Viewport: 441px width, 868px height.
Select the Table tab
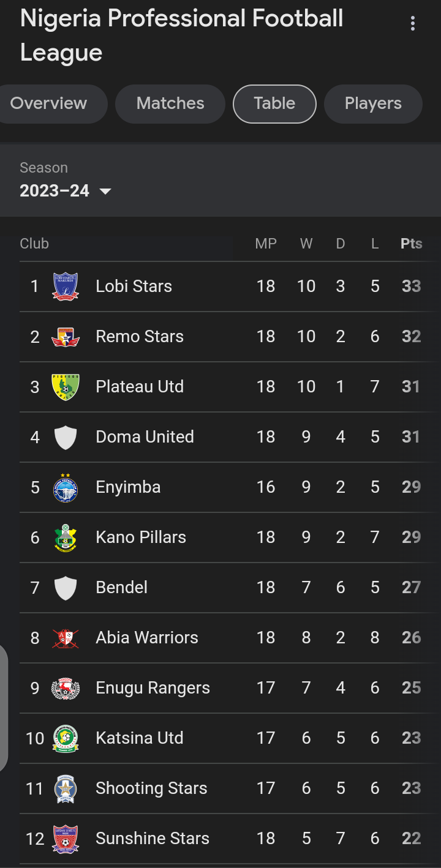pos(274,103)
